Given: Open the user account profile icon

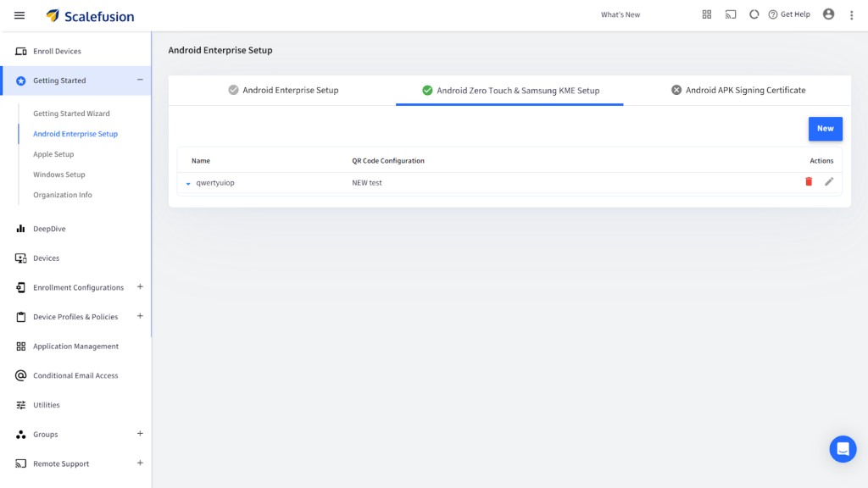Looking at the screenshot, I should (828, 14).
